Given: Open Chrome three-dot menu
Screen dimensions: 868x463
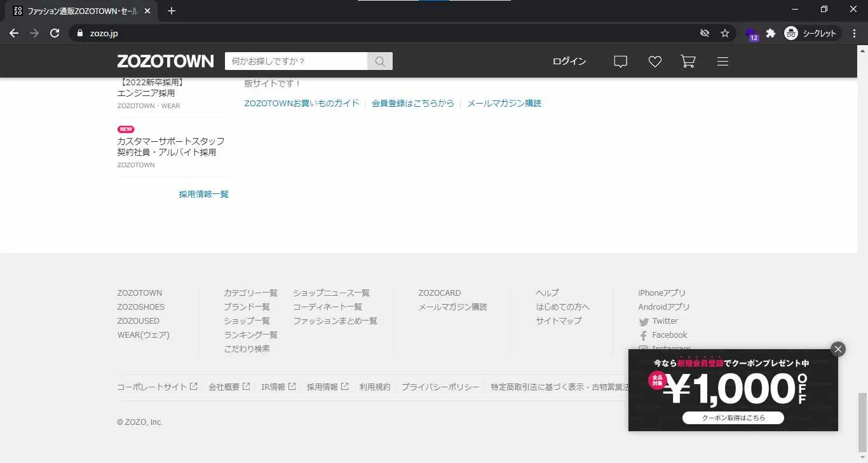Looking at the screenshot, I should point(853,33).
